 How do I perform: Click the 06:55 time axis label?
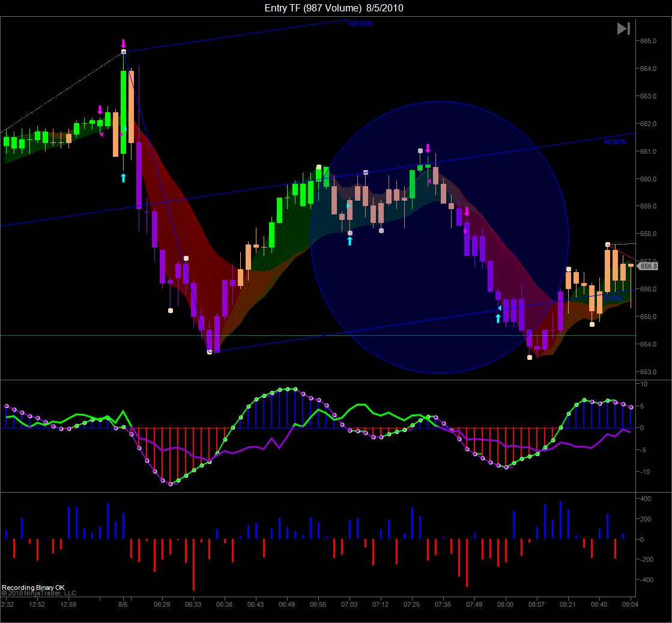(x=318, y=604)
